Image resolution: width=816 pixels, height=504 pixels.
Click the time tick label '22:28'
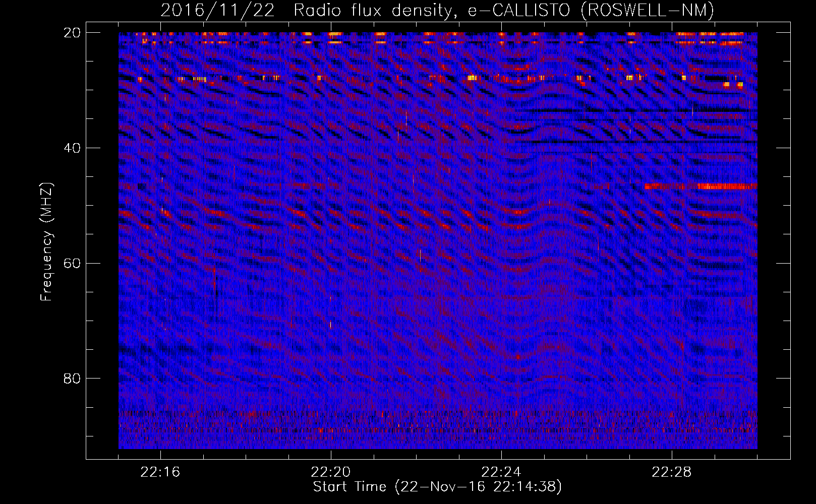coord(672,472)
